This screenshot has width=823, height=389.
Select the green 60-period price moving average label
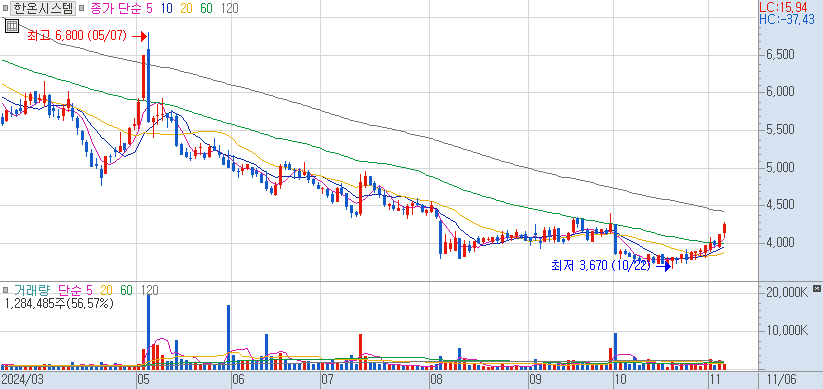[207, 8]
